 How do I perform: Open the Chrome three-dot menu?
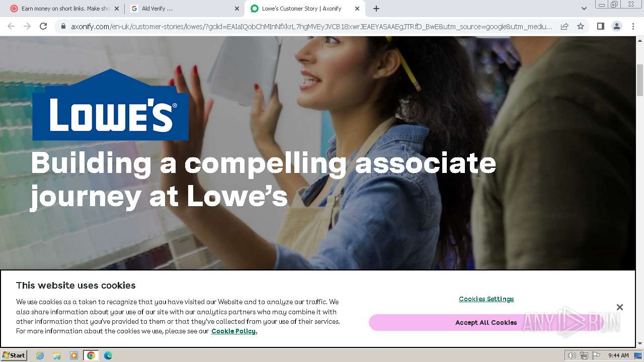click(x=633, y=26)
